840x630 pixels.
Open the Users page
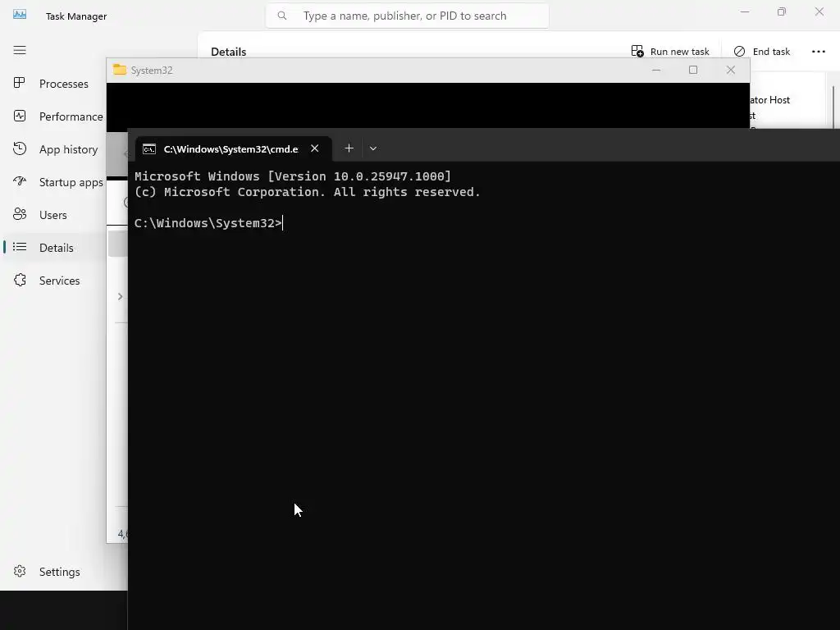[x=53, y=215]
